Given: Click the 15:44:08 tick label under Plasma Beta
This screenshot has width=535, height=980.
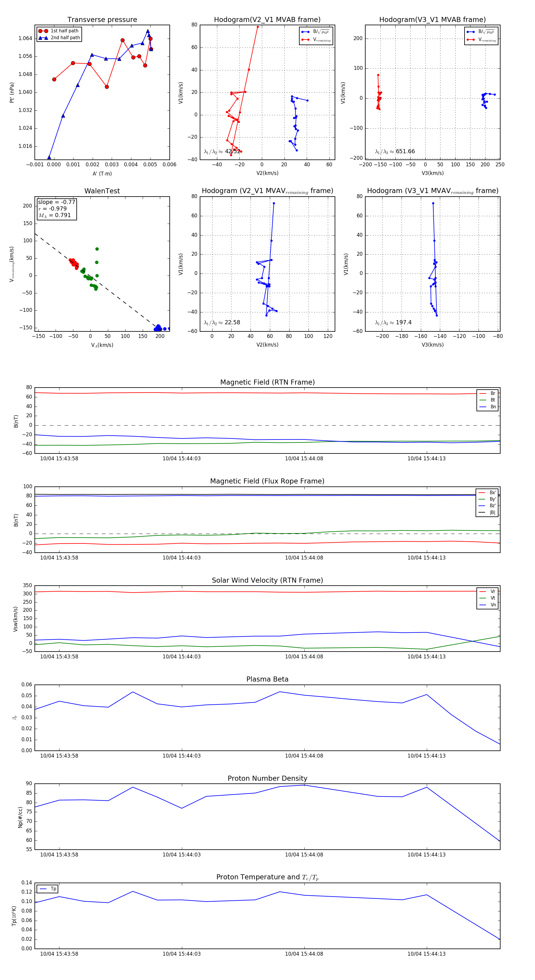Looking at the screenshot, I should tap(304, 755).
